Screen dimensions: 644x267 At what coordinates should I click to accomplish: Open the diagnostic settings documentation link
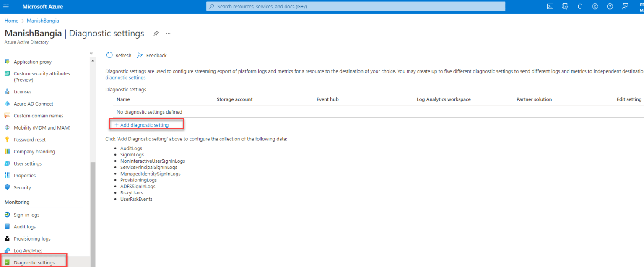(x=125, y=77)
